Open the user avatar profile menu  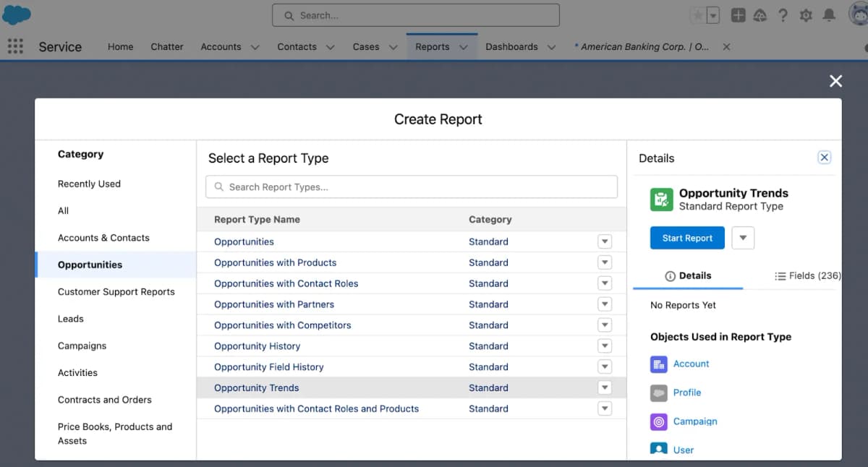click(x=859, y=15)
